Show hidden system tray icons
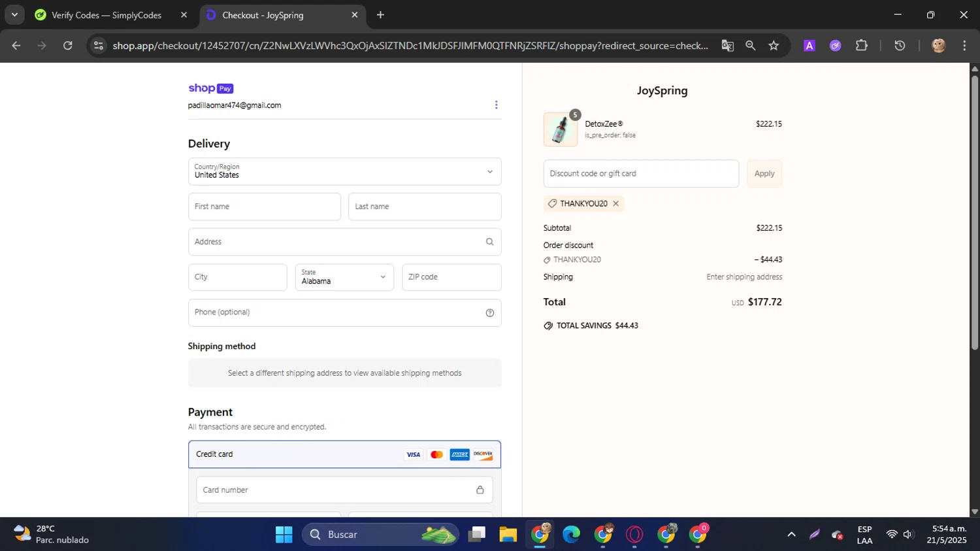 pos(791,535)
